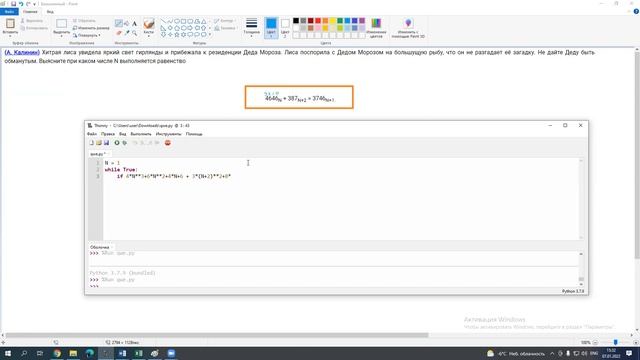Open file using Thonny toolbar folder icon
This screenshot has height=360, width=640.
click(x=99, y=143)
